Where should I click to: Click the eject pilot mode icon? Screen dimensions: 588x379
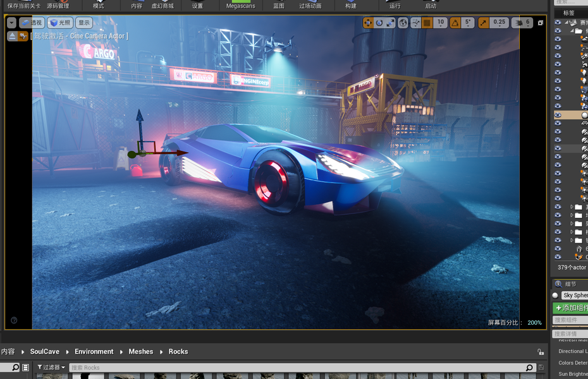[x=13, y=36]
